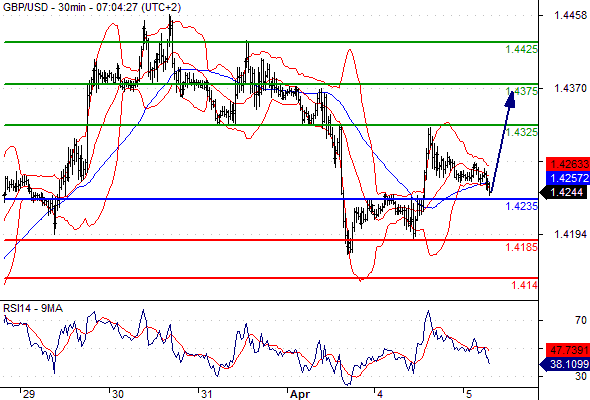Click the GBP/USD 30min chart title
The height and width of the screenshot is (400, 590).
click(92, 7)
